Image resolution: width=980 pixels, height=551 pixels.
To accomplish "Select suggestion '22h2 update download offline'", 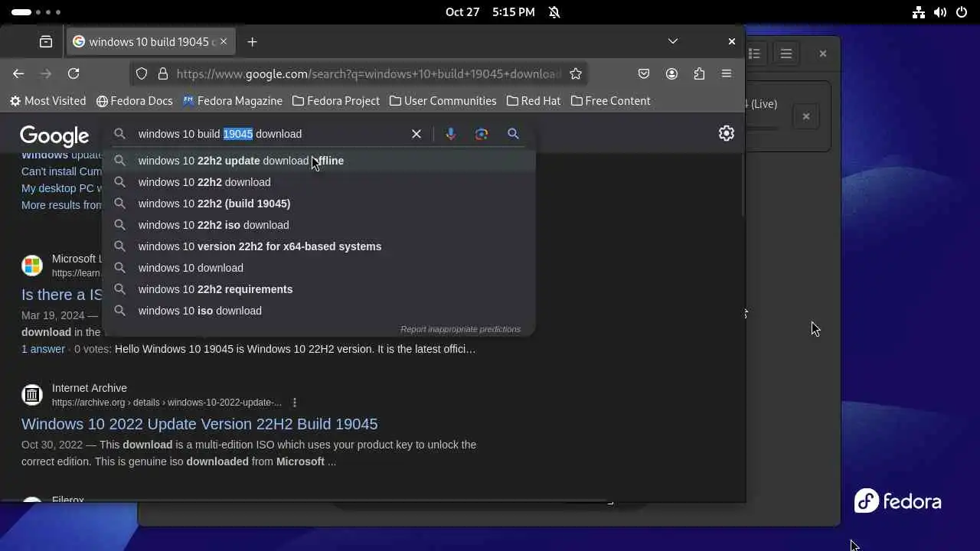I will 318,161.
